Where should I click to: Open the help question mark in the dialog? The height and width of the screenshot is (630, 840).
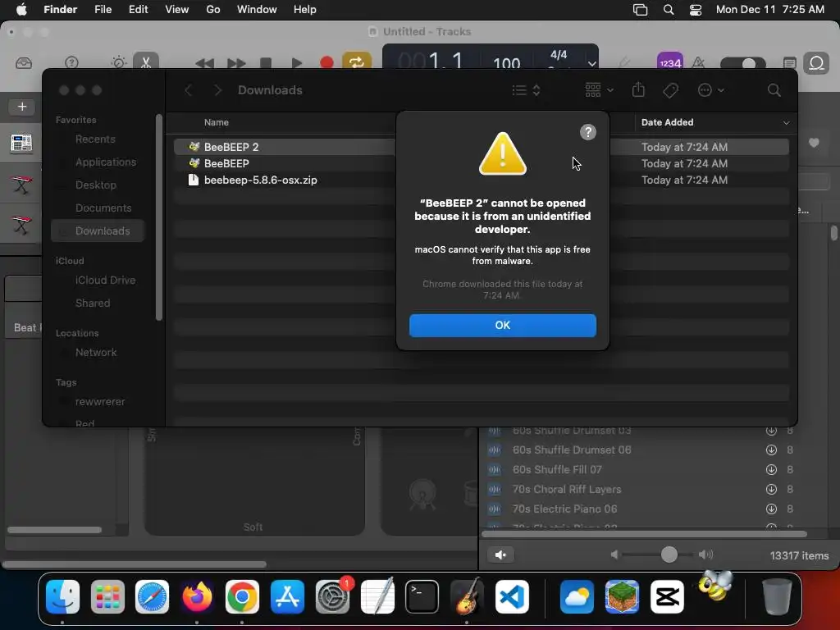click(x=587, y=132)
